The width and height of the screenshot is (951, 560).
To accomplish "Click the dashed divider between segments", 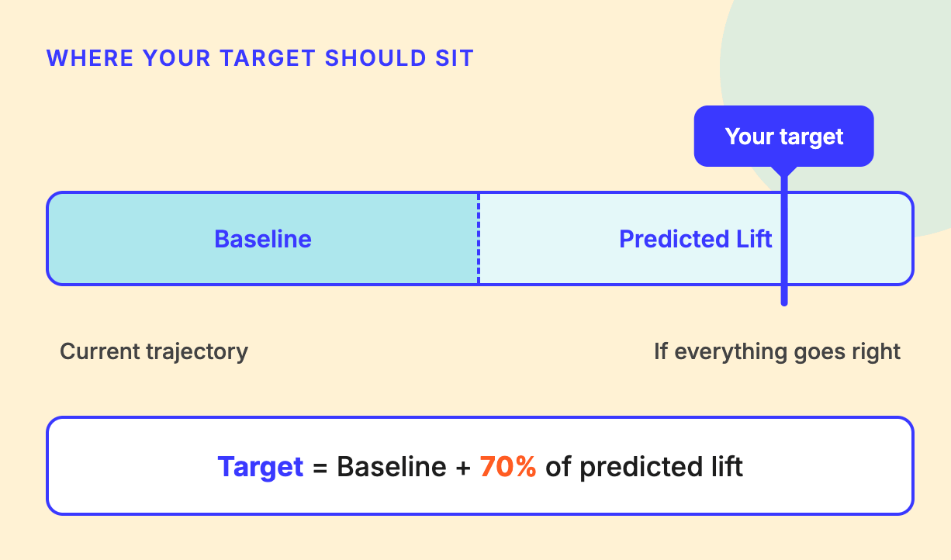I will (x=479, y=239).
